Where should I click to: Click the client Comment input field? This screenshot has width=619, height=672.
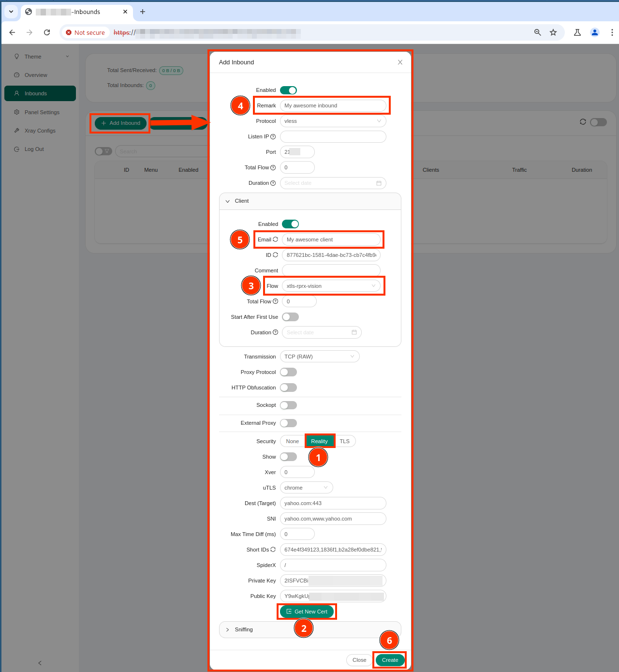[x=331, y=270]
